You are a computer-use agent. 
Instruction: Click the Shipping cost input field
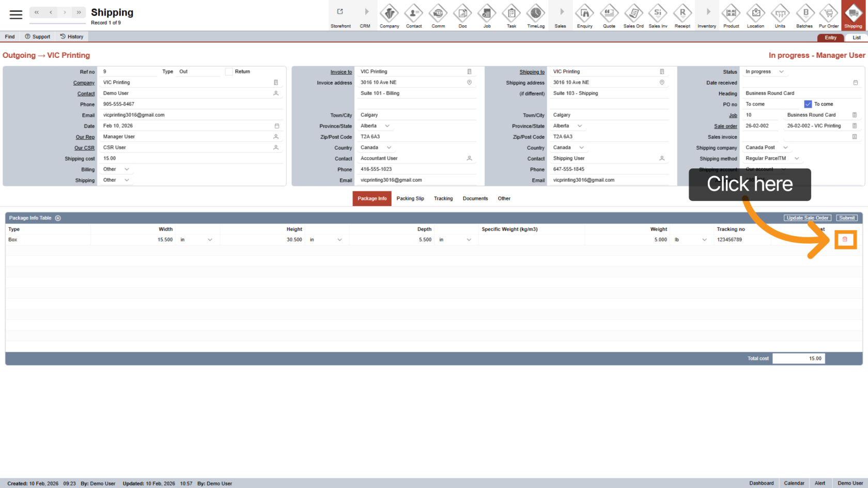coord(191,159)
